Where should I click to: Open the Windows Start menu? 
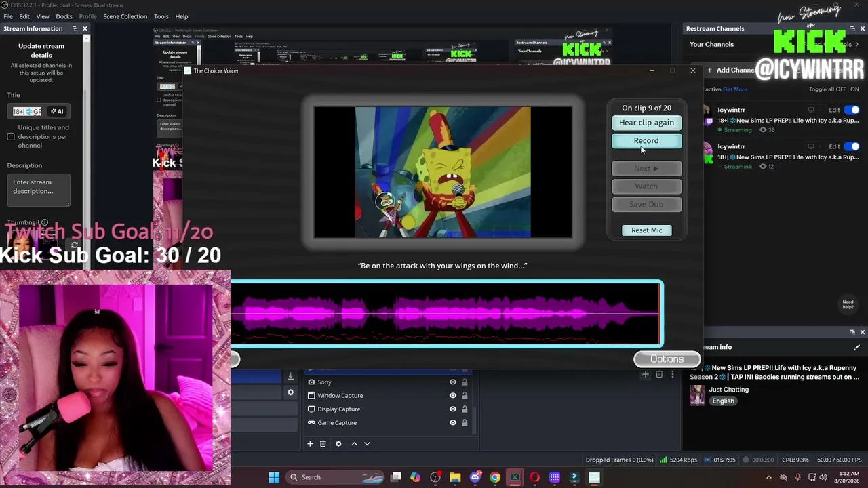point(274,477)
